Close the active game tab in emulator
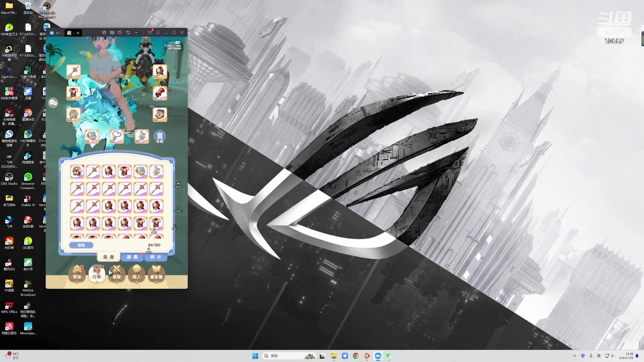The width and height of the screenshot is (644, 362). click(78, 33)
